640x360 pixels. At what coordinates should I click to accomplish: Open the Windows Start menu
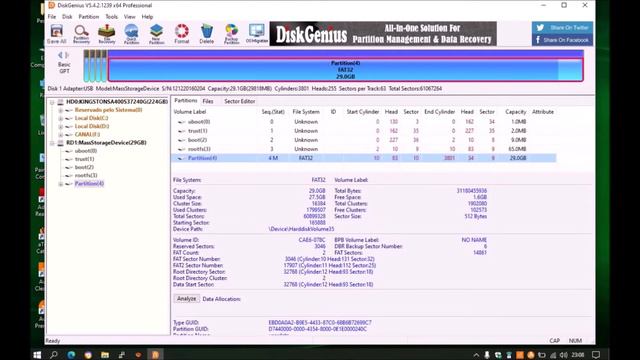[x=37, y=355]
